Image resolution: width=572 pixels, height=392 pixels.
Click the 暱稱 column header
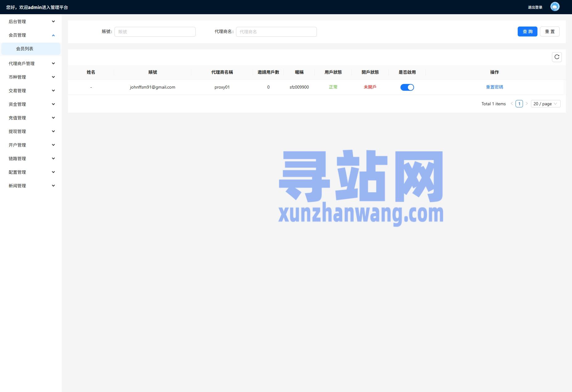coord(299,72)
